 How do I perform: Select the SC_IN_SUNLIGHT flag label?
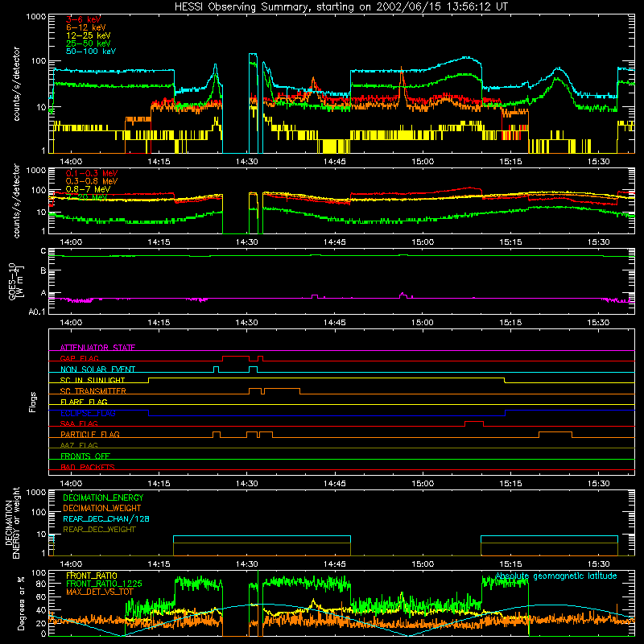[x=93, y=380]
